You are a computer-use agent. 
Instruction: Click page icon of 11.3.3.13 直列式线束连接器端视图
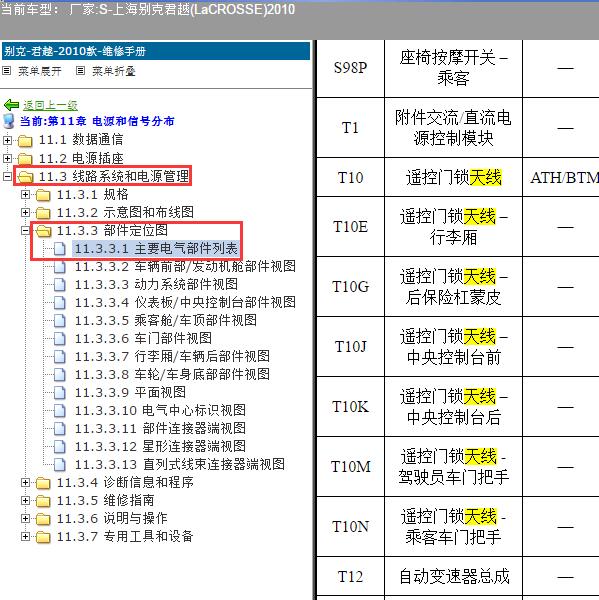[60, 464]
